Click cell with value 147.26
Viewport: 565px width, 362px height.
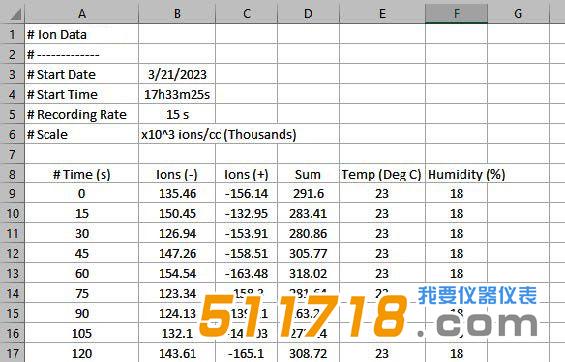pyautogui.click(x=177, y=253)
